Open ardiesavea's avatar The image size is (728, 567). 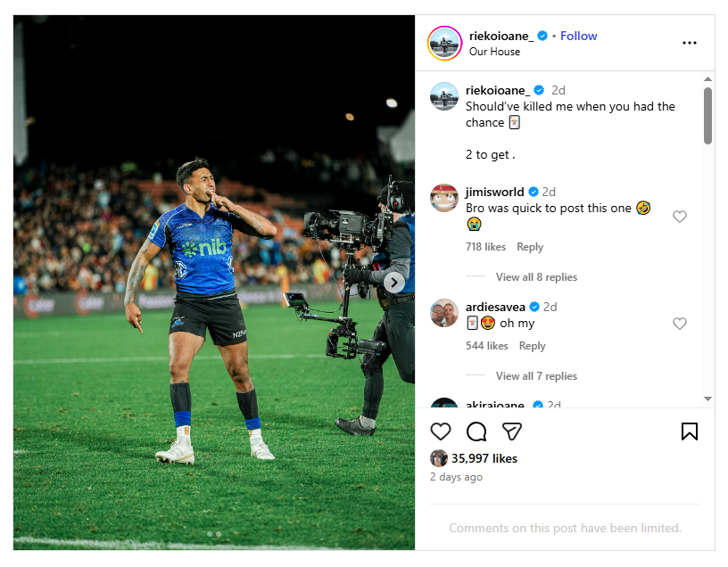444,313
